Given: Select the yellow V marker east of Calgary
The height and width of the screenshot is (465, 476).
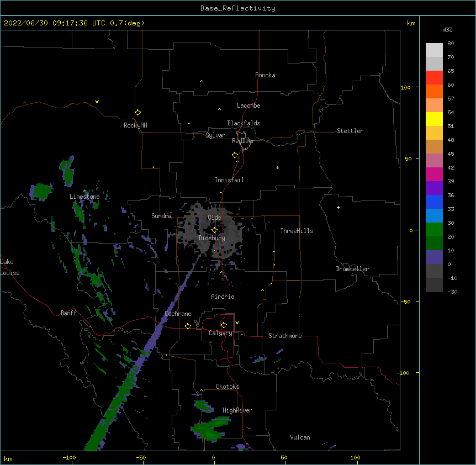Looking at the screenshot, I should click(x=237, y=323).
